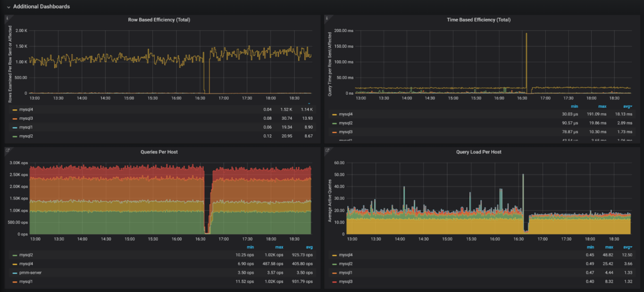Toggle mysql2 series in Time Based Efficiency legend

[x=345, y=123]
